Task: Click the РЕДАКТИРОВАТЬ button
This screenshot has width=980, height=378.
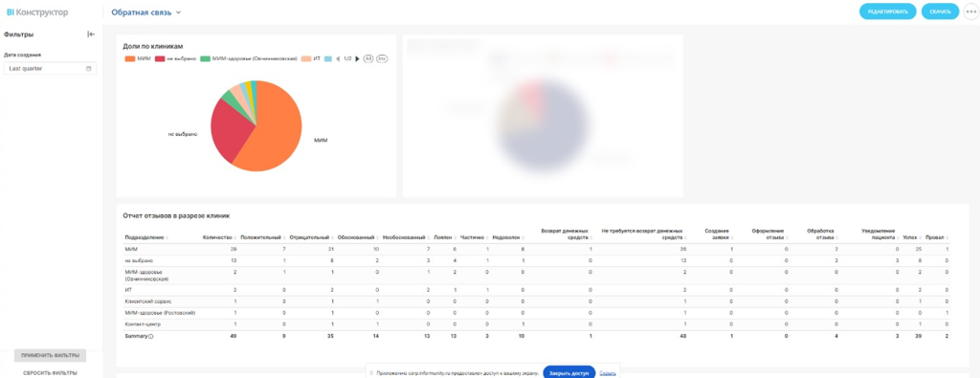Action: pos(887,11)
